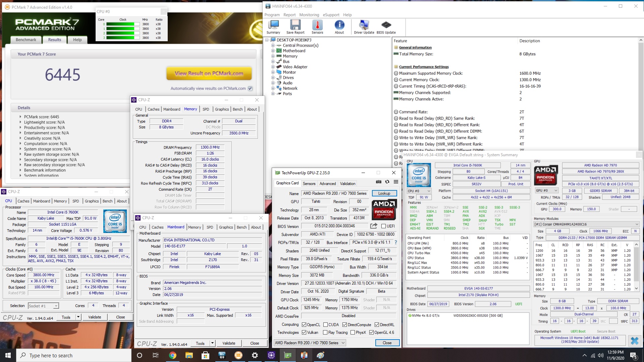Open the CPU #0 dropdown in System Summary
The height and width of the screenshot is (362, 644).
point(419,191)
